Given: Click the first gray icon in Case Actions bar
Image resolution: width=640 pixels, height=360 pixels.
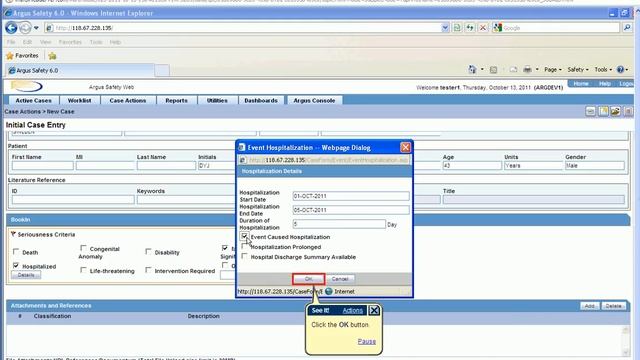Looking at the screenshot, I should [x=590, y=111].
